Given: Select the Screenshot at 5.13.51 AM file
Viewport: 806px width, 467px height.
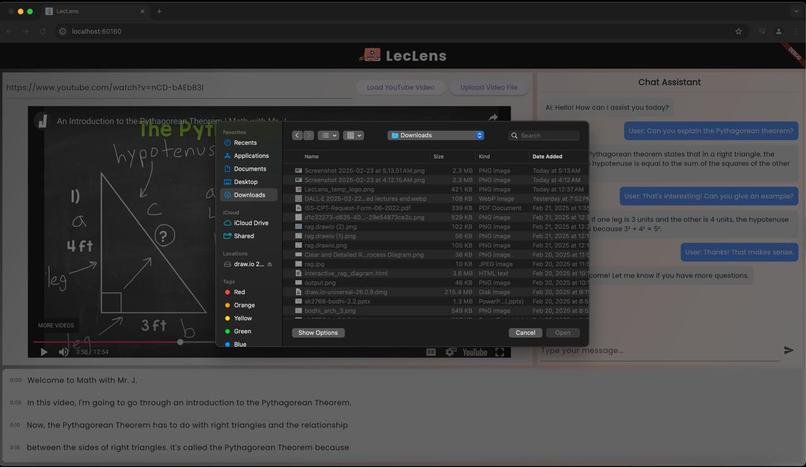Looking at the screenshot, I should pos(435,171).
